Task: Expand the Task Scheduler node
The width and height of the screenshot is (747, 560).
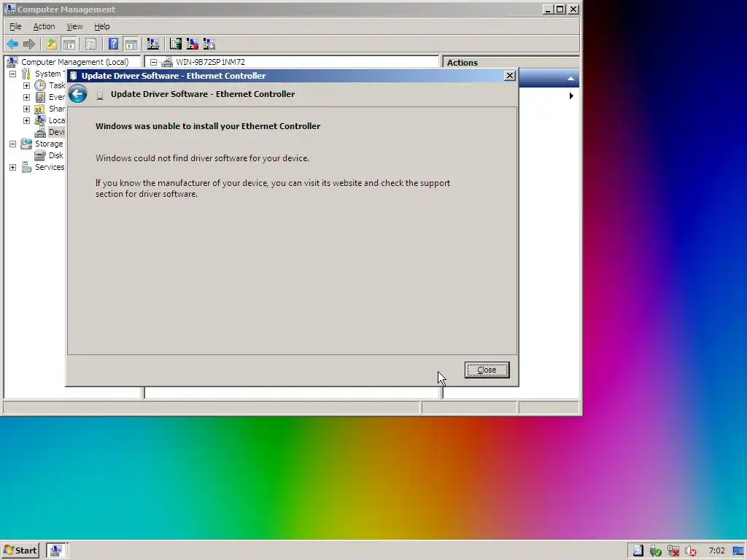Action: (x=27, y=85)
